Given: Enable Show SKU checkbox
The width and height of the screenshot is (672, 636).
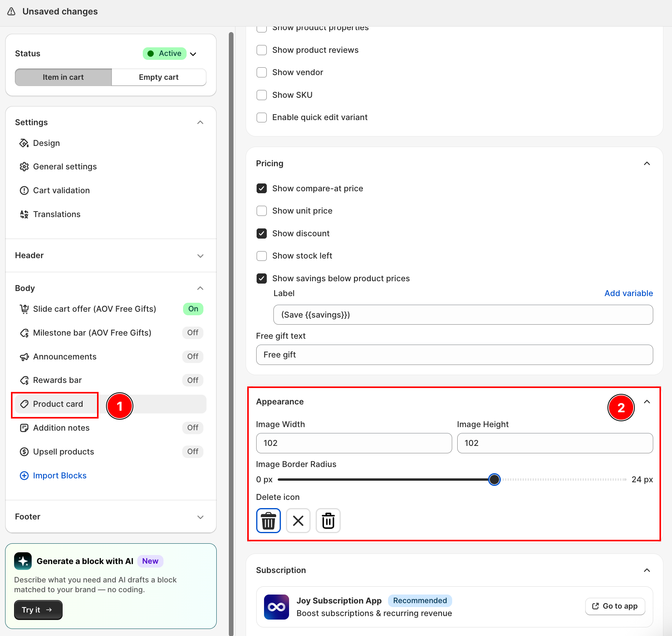Looking at the screenshot, I should (262, 95).
